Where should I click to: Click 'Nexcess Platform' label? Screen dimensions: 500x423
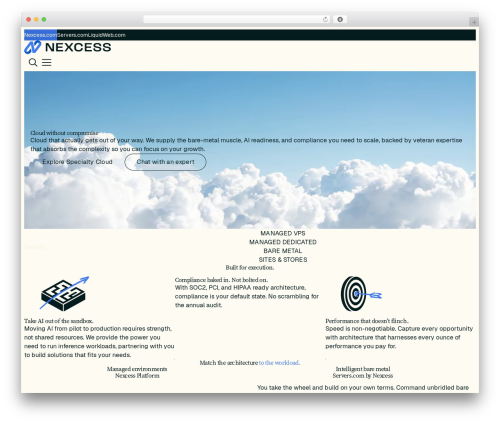(137, 376)
